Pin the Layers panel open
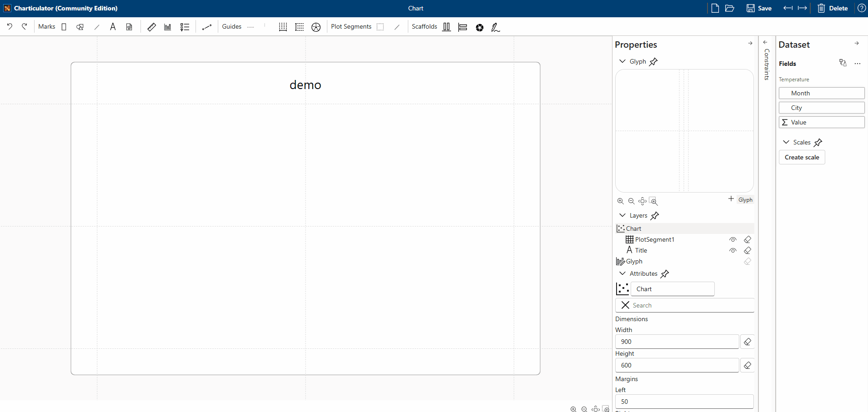Screen dimensions: 868x412 655,216
